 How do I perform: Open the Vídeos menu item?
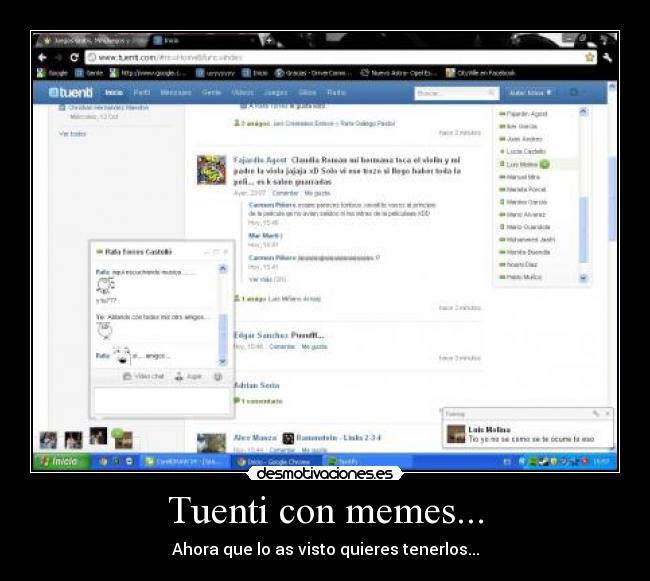pos(243,92)
